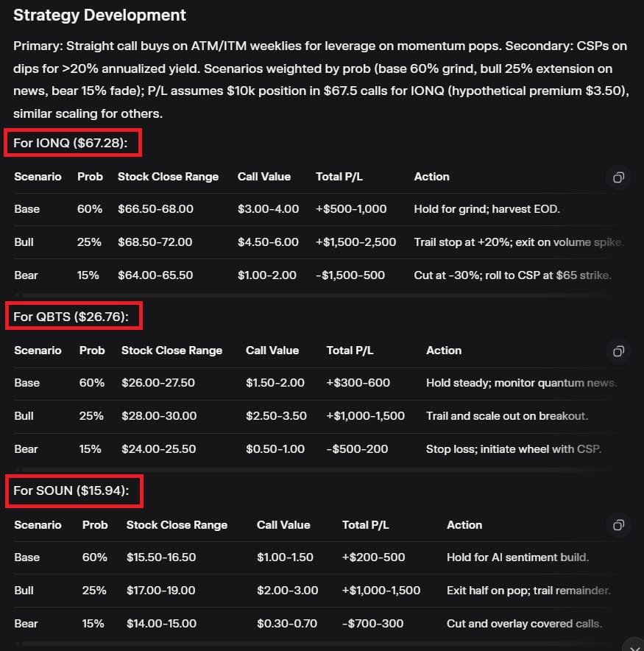
Task: Copy the QBTS scenario table
Action: pyautogui.click(x=618, y=351)
